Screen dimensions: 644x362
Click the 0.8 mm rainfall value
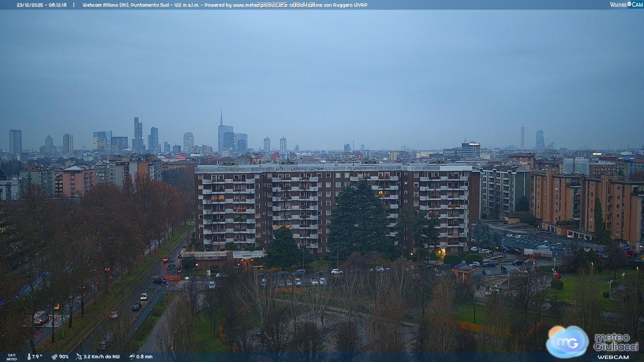click(x=144, y=356)
